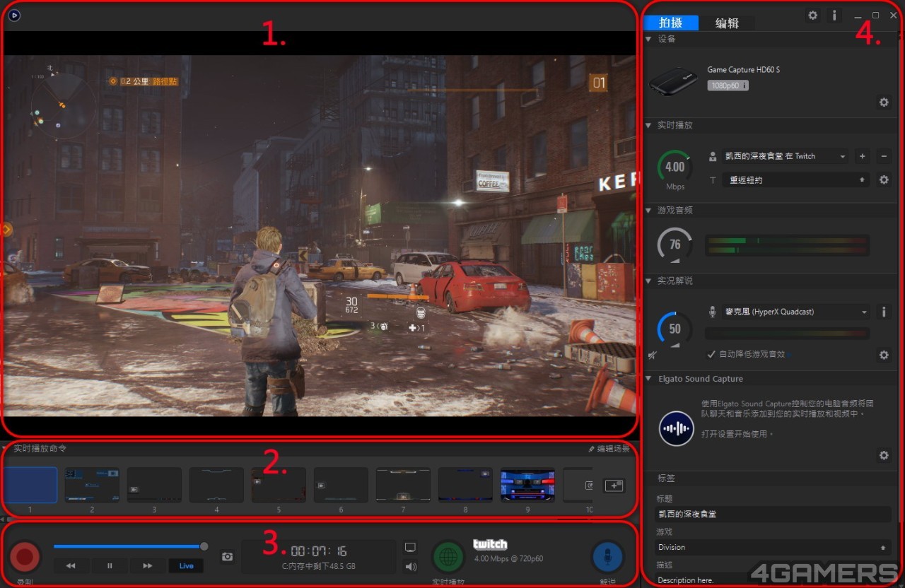
Task: Add a new scene with plus icon
Action: [613, 486]
